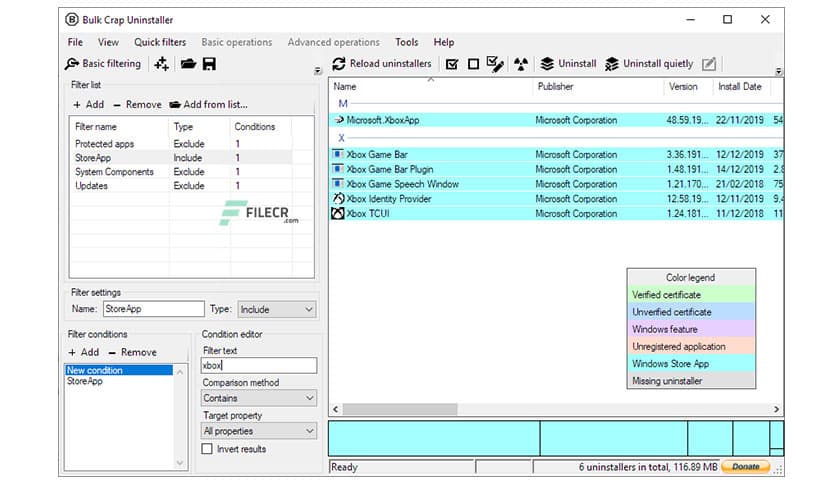The height and width of the screenshot is (484, 836).
Task: Open the Quick filters menu
Action: 160,42
